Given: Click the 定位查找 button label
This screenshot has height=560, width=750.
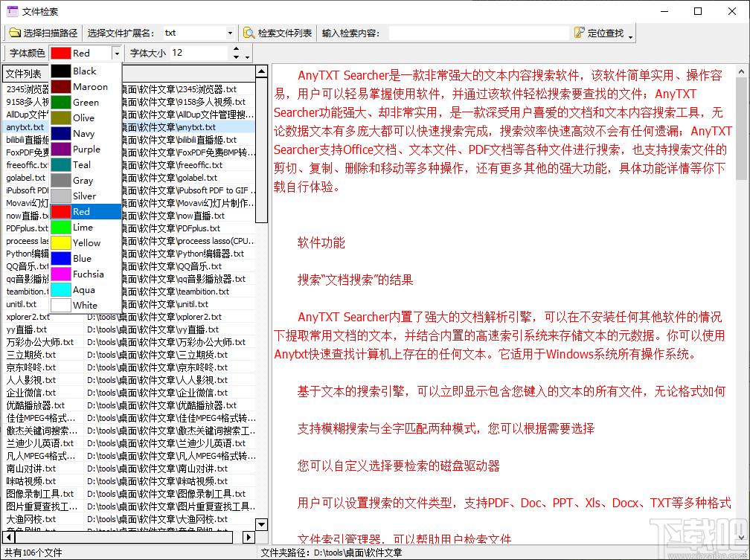Looking at the screenshot, I should click(606, 33).
